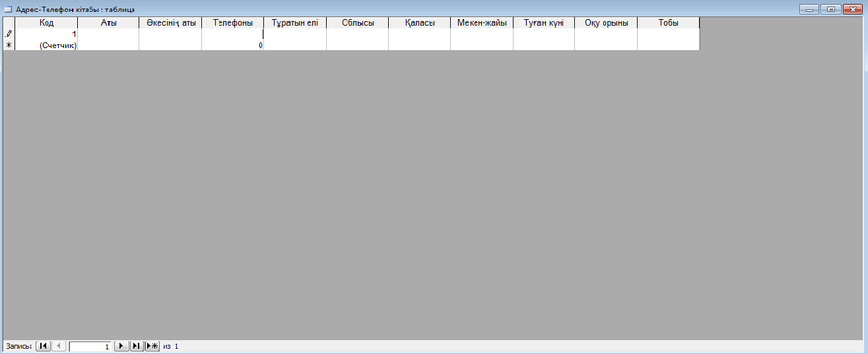Select the Телефоны column header
Screen dimensions: 868x354
pos(232,22)
